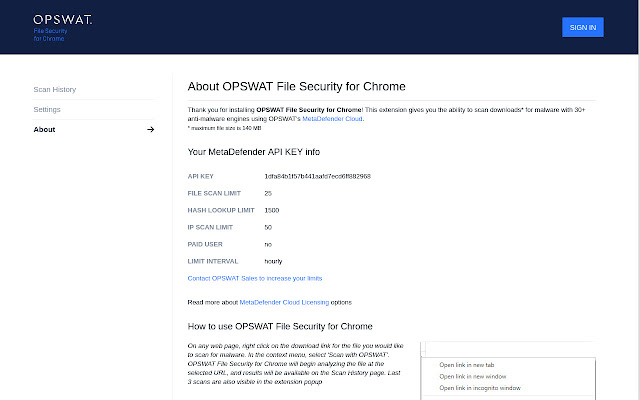Click the 'How to use OPSWAT File Security' heading

[x=280, y=326]
